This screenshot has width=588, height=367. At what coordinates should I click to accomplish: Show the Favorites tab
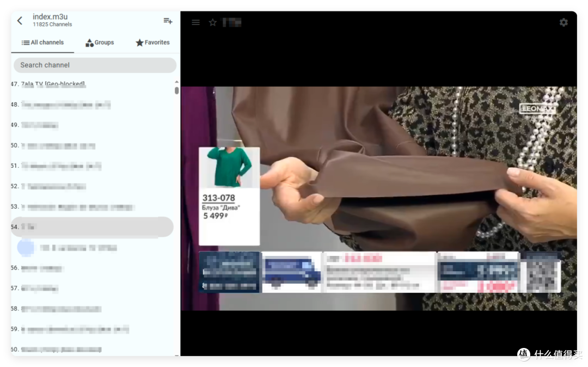click(152, 42)
